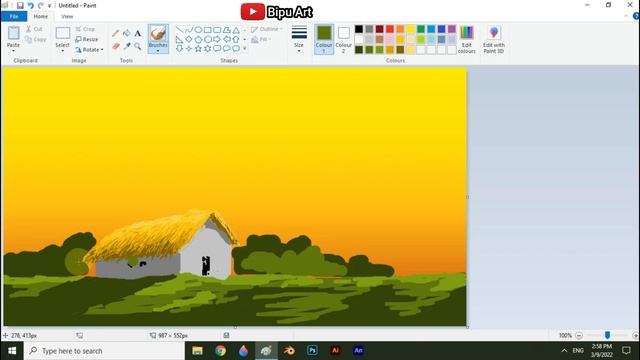Viewport: 640px width, 360px height.
Task: Activate Colour 2 background selector
Action: (x=344, y=39)
